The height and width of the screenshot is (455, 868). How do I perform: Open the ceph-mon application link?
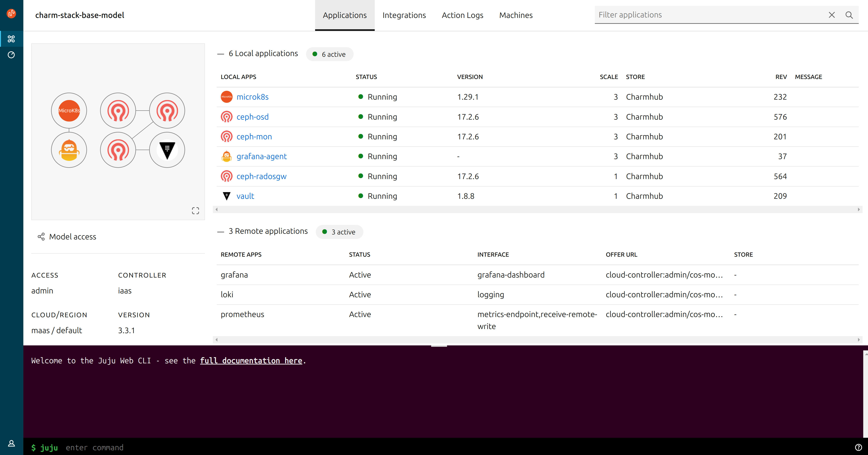click(254, 137)
